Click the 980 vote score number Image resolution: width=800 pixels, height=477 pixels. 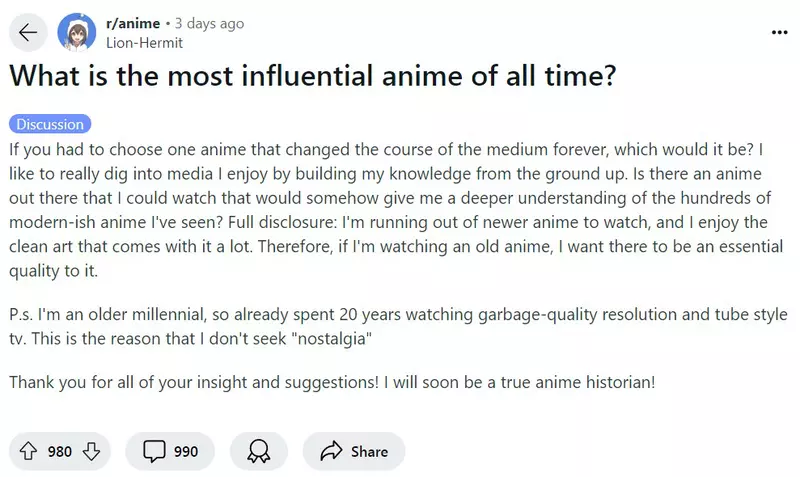pos(60,452)
